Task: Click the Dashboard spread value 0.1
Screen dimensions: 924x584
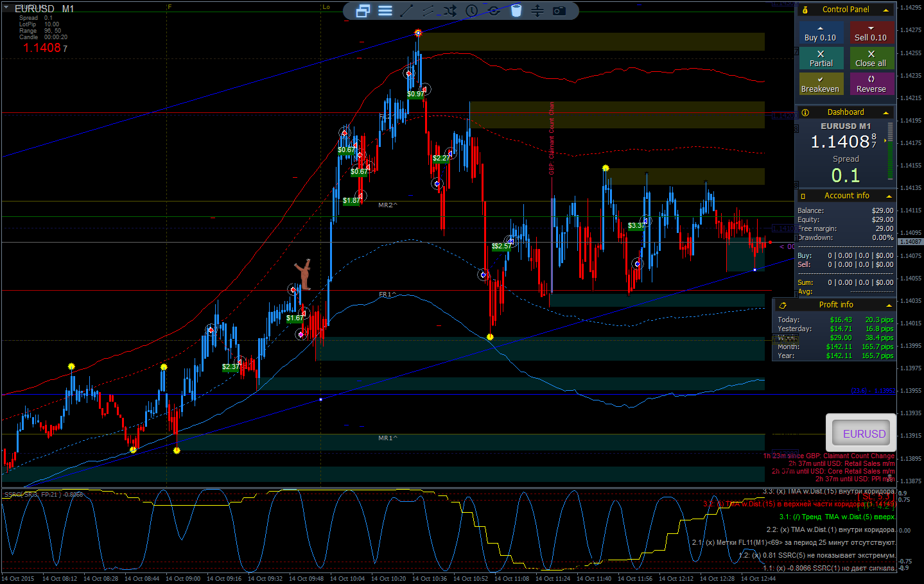Action: click(845, 175)
